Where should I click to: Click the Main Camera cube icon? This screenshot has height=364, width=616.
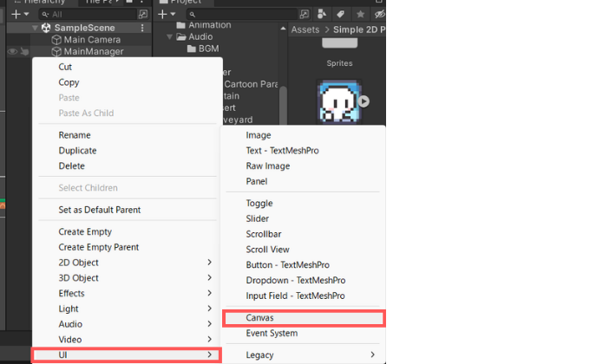(56, 40)
